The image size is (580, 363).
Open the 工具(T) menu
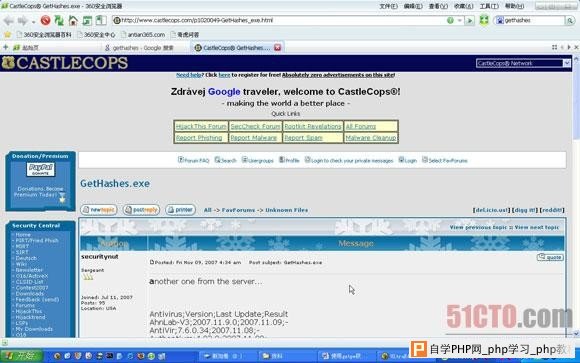[489, 6]
